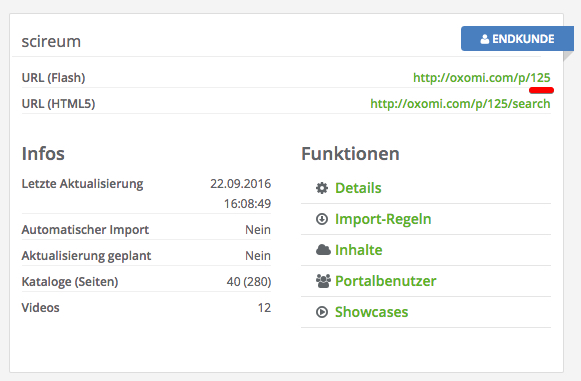Open the Portalbenutzer link
The image size is (581, 381).
tap(386, 281)
